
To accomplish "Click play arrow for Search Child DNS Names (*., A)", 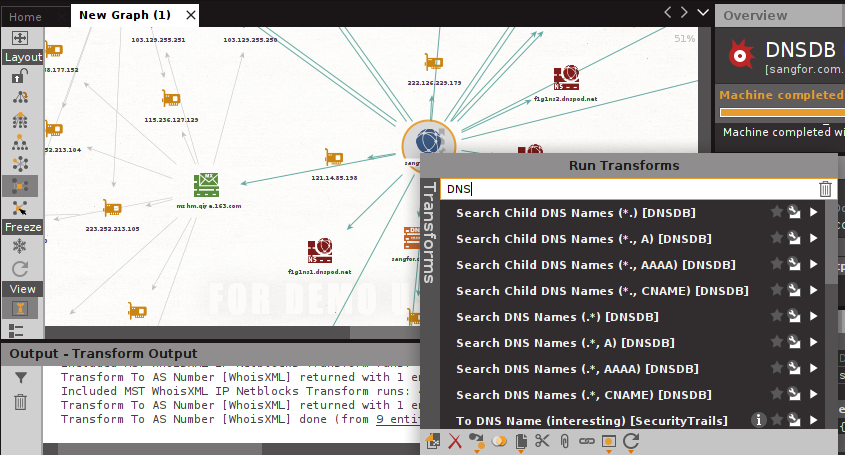I will tap(813, 238).
